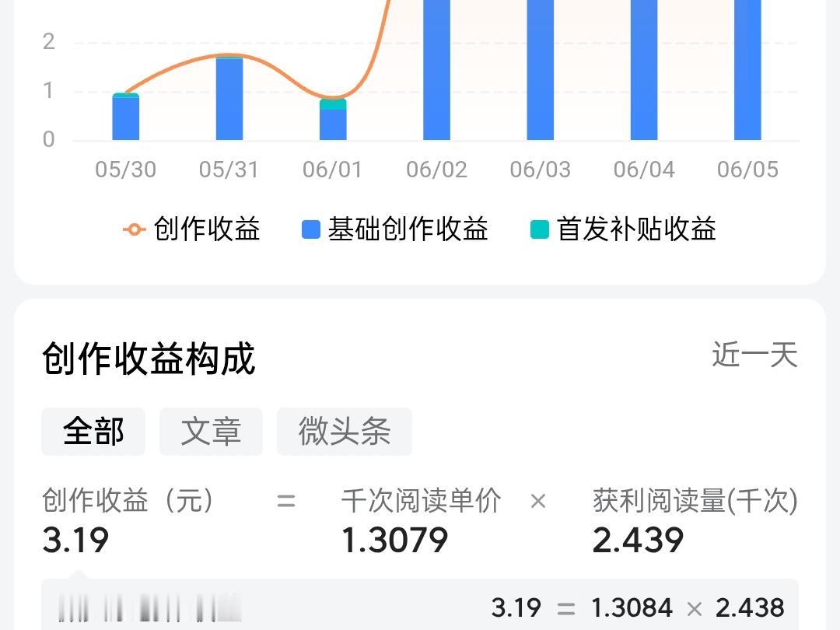Click the 千次阅读单价 label
Image resolution: width=840 pixels, height=630 pixels.
click(422, 500)
